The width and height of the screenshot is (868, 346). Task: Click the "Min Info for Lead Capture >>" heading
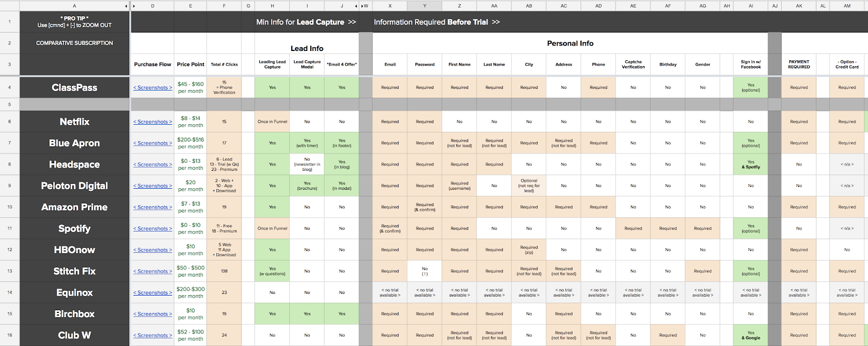(306, 22)
